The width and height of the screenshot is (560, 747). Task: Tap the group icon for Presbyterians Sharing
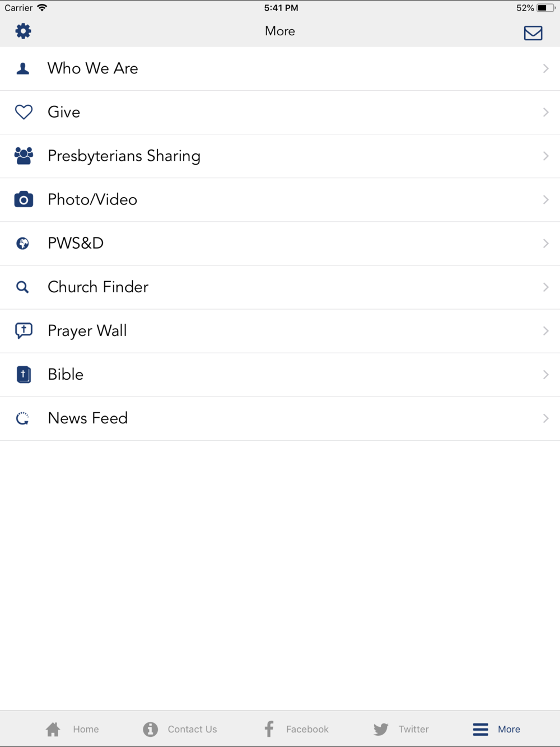tap(24, 156)
